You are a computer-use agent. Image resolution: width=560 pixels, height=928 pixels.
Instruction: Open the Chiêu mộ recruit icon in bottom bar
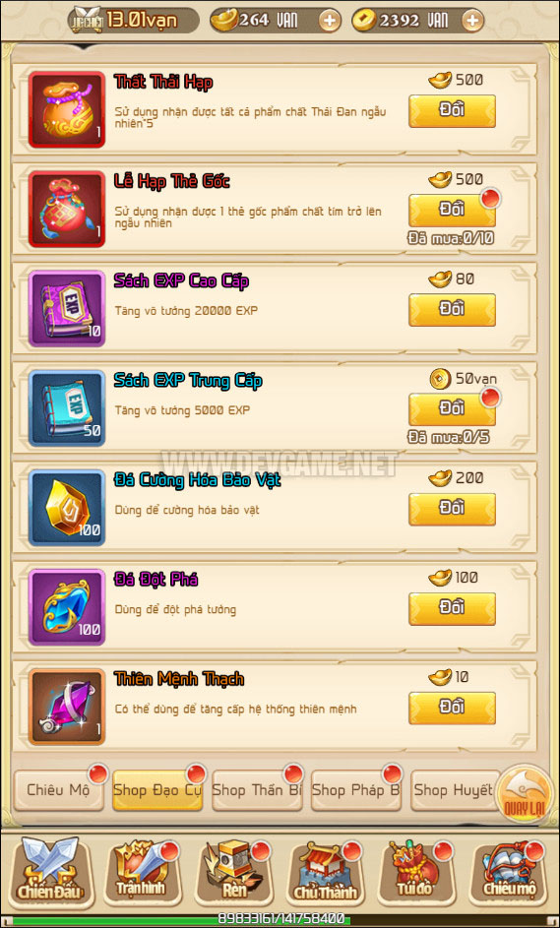(x=508, y=872)
